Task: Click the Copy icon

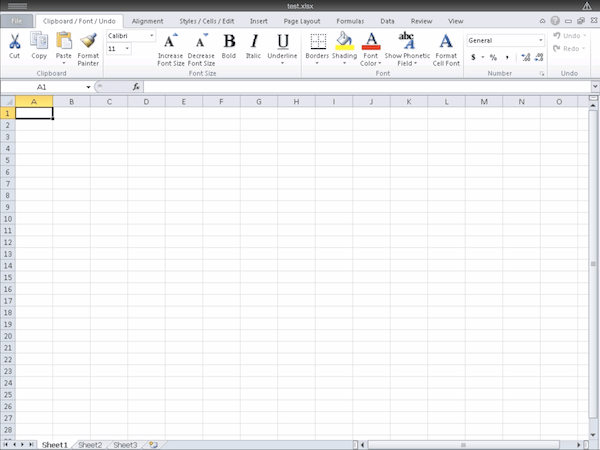Action: (x=39, y=41)
